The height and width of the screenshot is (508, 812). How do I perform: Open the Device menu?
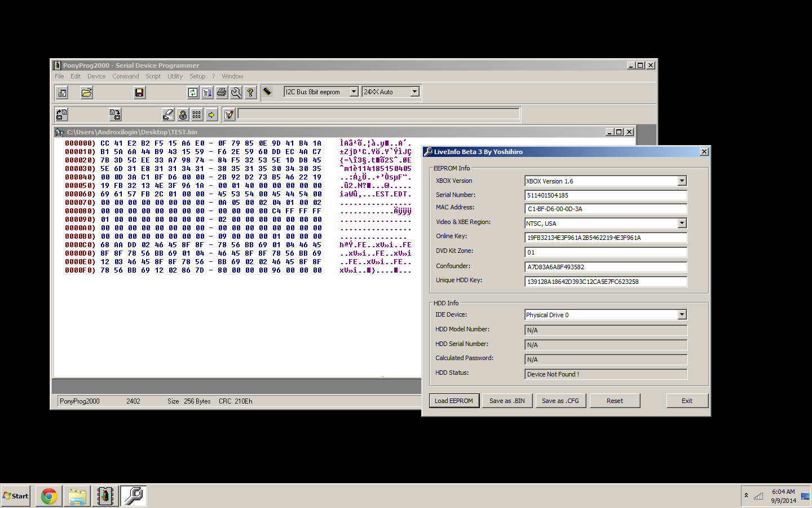[x=96, y=76]
